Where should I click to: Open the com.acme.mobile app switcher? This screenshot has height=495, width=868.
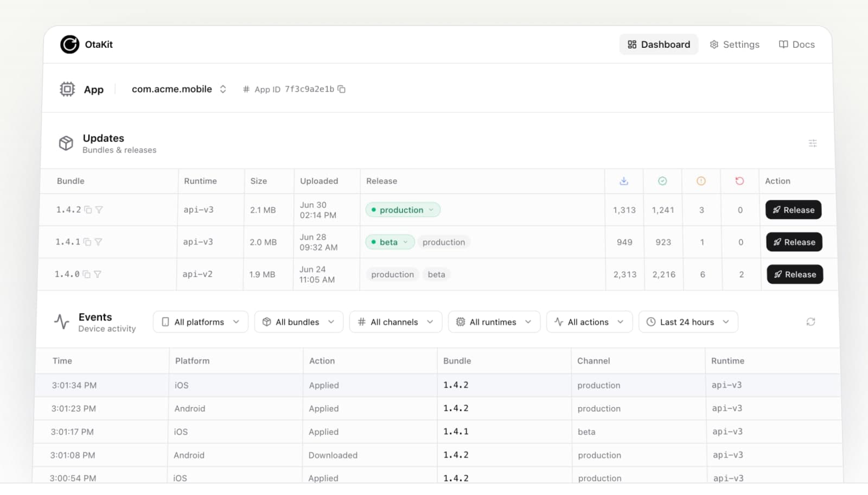(179, 89)
